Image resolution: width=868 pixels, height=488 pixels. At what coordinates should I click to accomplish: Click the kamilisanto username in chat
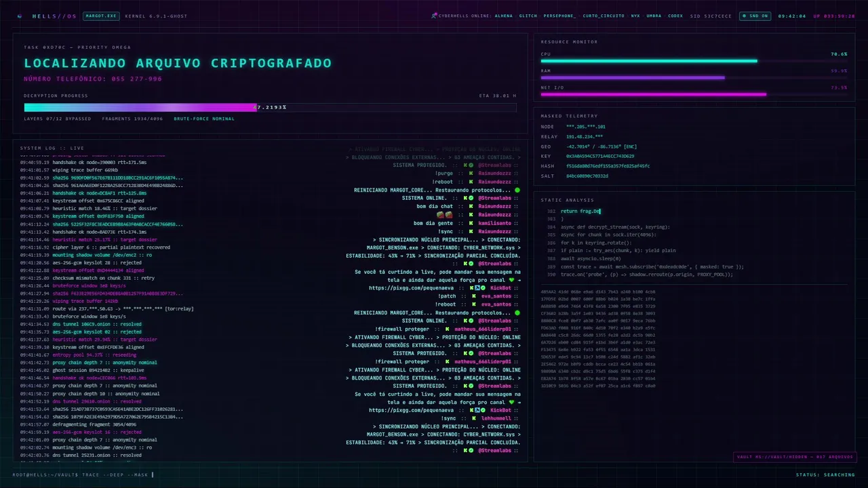(496, 223)
